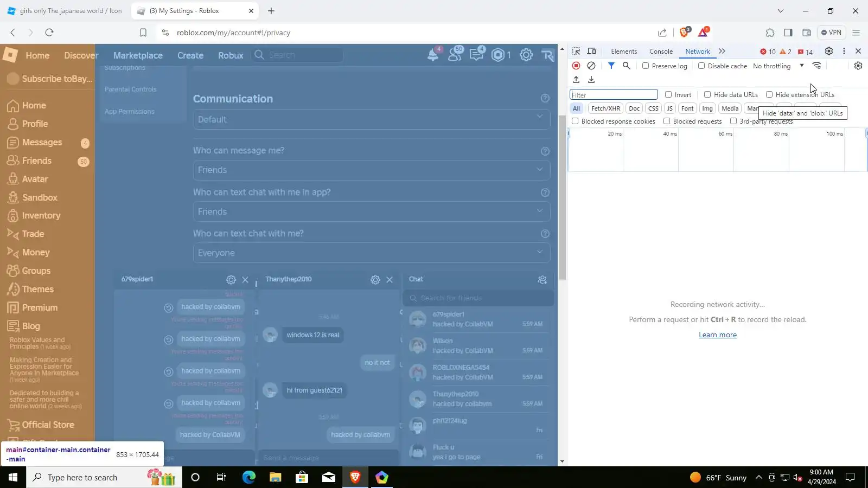Bookmark this page

coord(143,33)
